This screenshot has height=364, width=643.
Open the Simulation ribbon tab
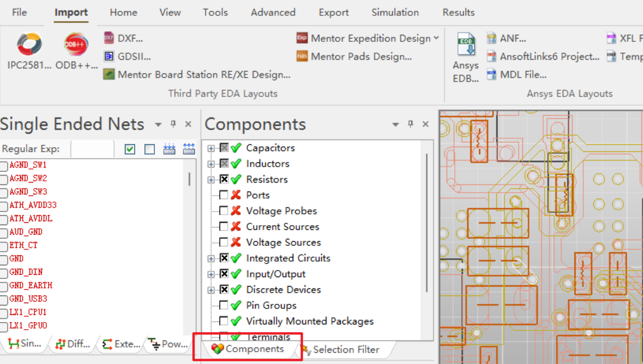[x=395, y=12]
